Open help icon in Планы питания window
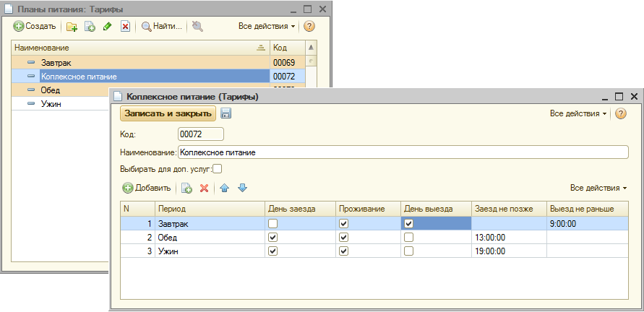 tap(309, 26)
